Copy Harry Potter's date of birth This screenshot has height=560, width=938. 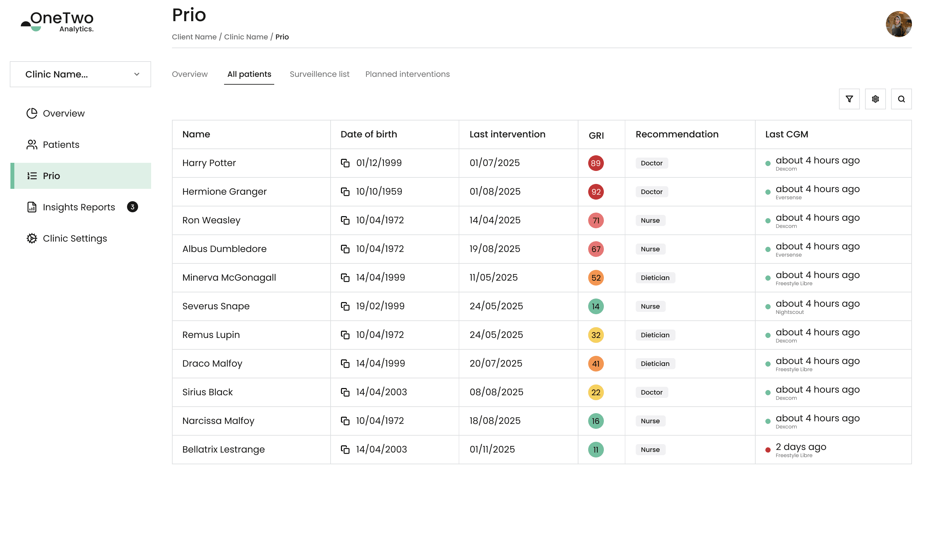pyautogui.click(x=345, y=163)
